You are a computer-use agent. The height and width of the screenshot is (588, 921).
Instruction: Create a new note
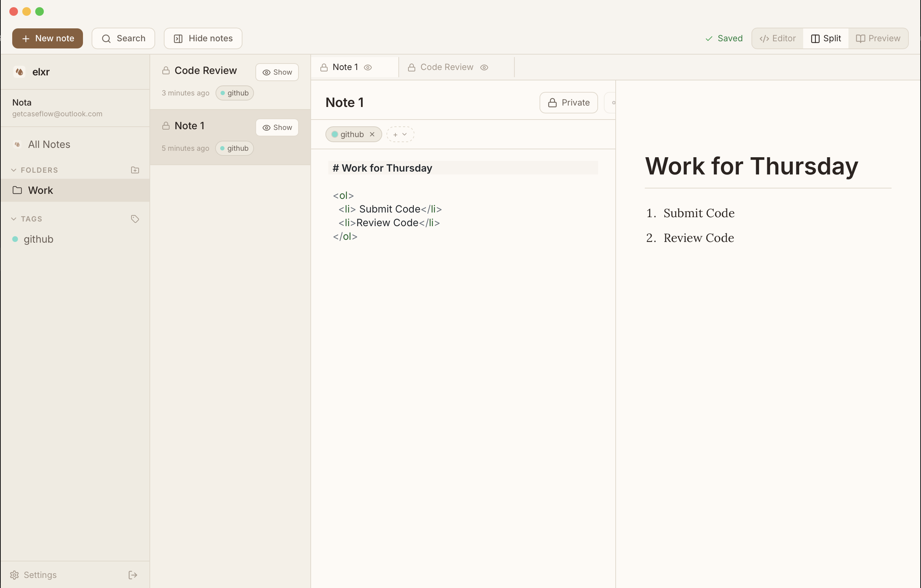click(x=47, y=38)
